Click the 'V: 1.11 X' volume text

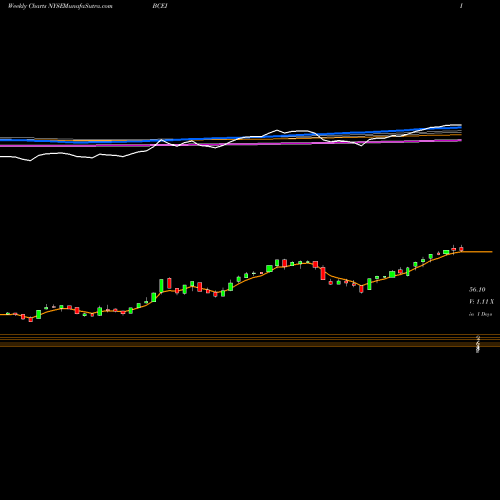pyautogui.click(x=481, y=302)
